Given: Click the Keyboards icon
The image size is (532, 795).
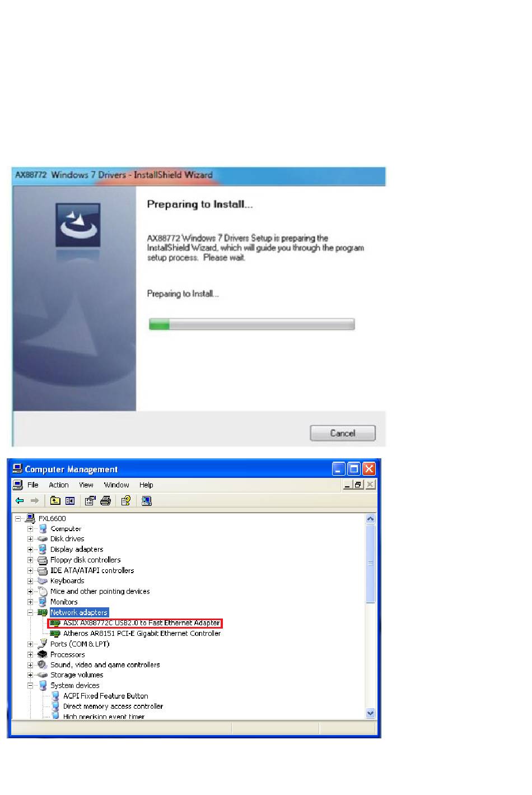Looking at the screenshot, I should 43,581.
